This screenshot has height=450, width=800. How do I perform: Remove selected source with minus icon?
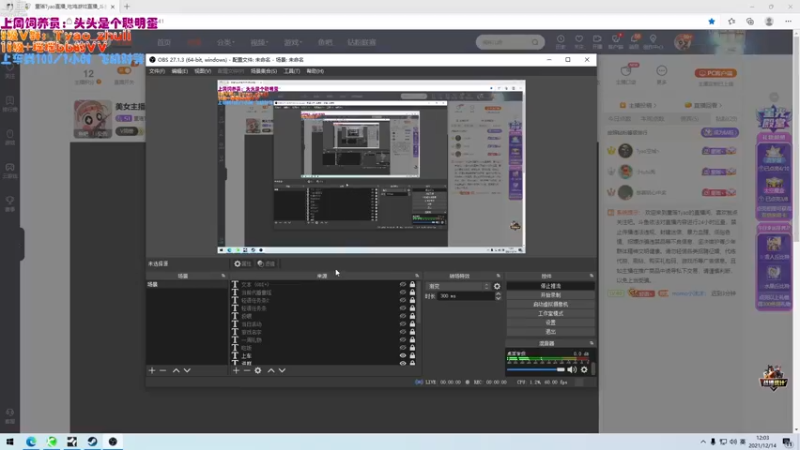[x=246, y=370]
